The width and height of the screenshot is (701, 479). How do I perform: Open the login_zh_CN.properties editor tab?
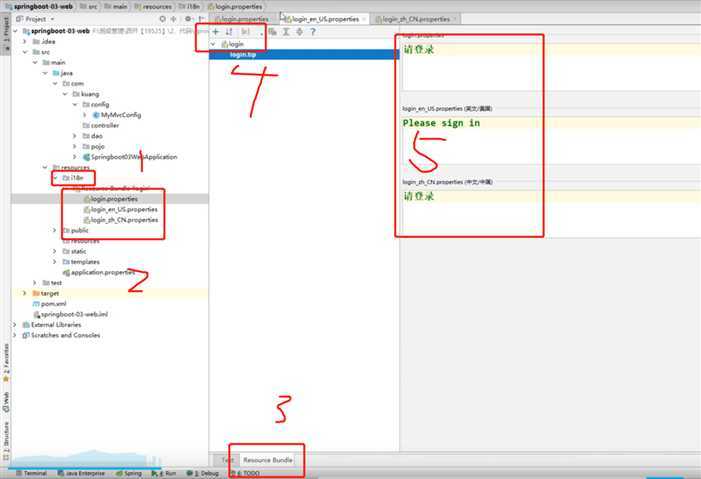(415, 19)
